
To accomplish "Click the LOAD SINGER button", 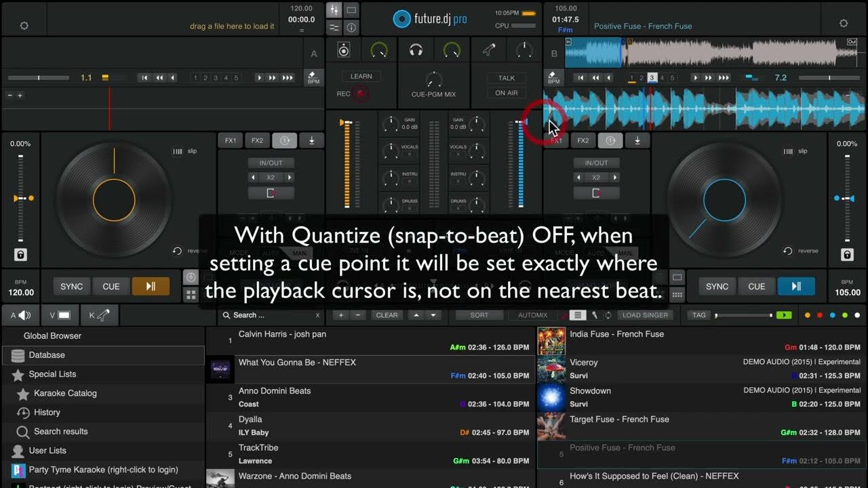I will click(x=645, y=315).
